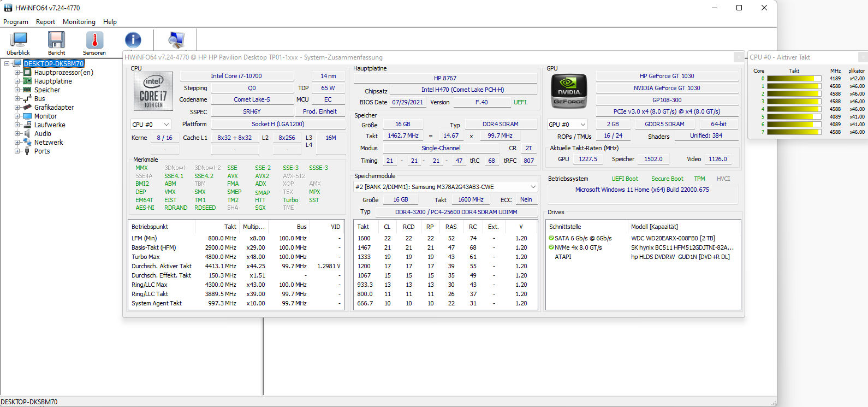Screen dimensions: 868x407
Task: Open the Help menu
Action: 110,22
